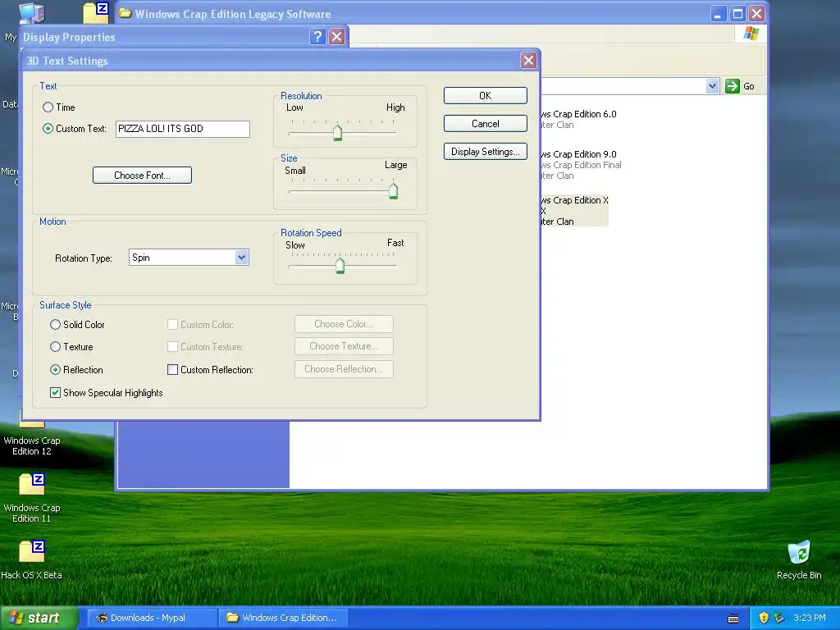Select the Custom Text radio button
Image resolution: width=840 pixels, height=630 pixels.
tap(48, 129)
